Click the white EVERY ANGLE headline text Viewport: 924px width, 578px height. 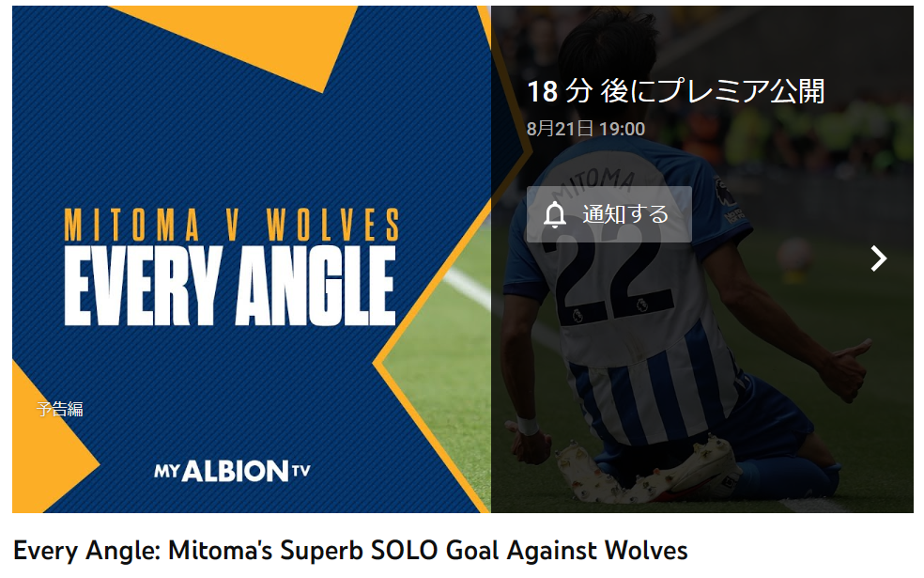(230, 286)
